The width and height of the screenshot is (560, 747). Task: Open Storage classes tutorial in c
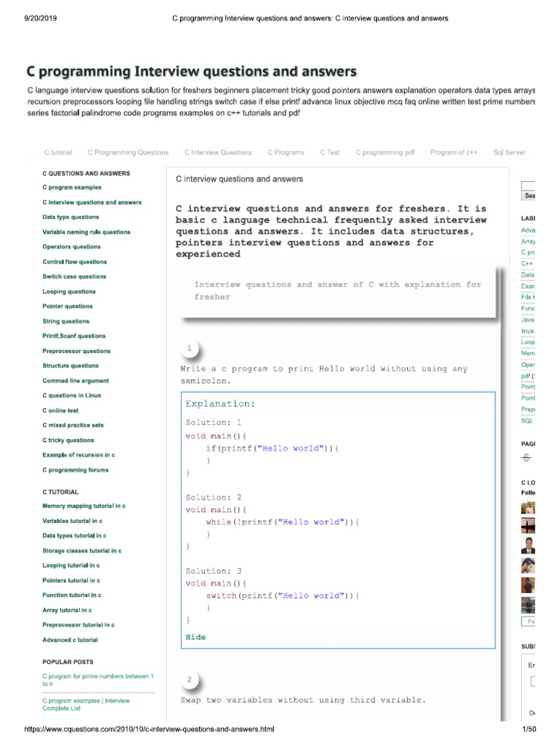82,551
